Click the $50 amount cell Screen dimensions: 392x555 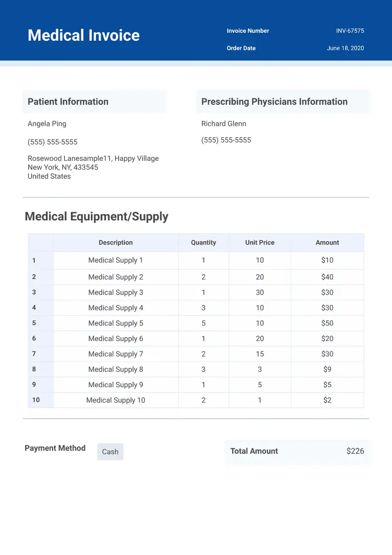pos(327,323)
